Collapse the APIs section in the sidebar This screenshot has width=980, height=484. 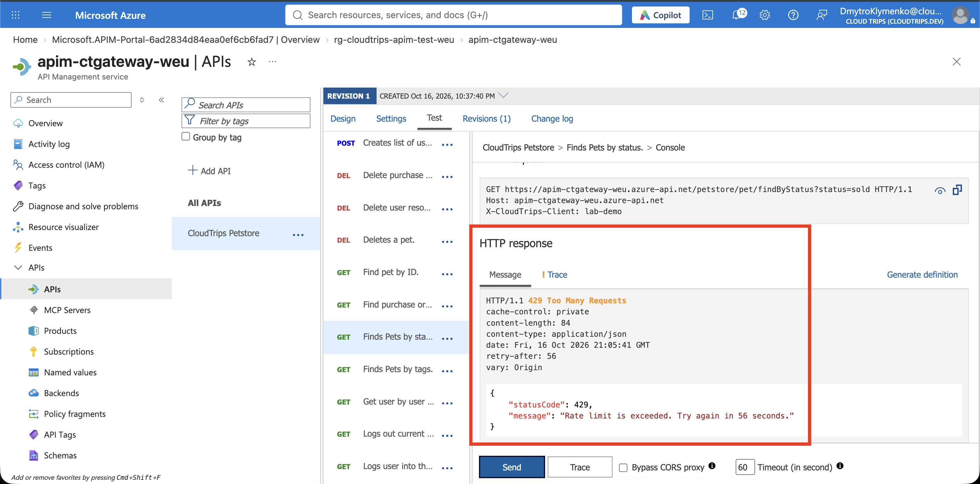[x=18, y=267]
